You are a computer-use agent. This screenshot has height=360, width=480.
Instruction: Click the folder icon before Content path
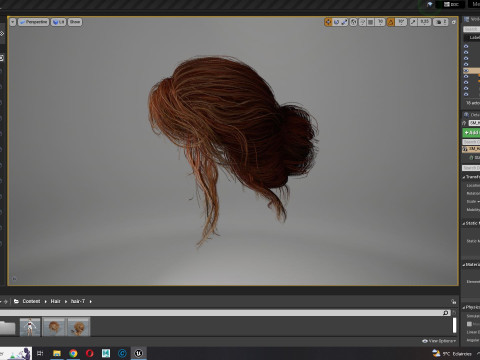click(x=16, y=301)
